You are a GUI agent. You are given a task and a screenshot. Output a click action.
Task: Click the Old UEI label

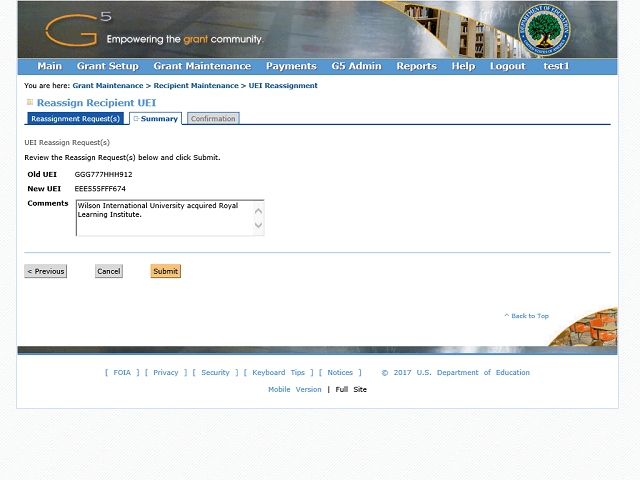point(42,174)
